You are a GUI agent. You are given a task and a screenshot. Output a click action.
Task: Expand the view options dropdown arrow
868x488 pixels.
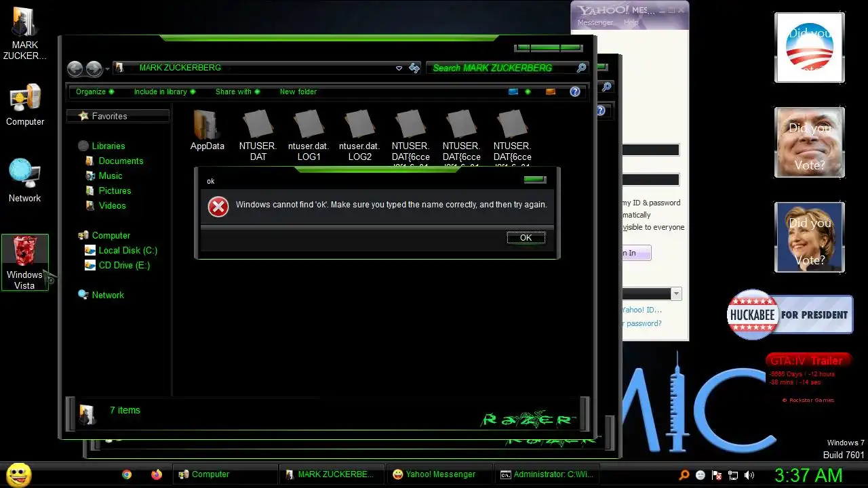click(528, 91)
